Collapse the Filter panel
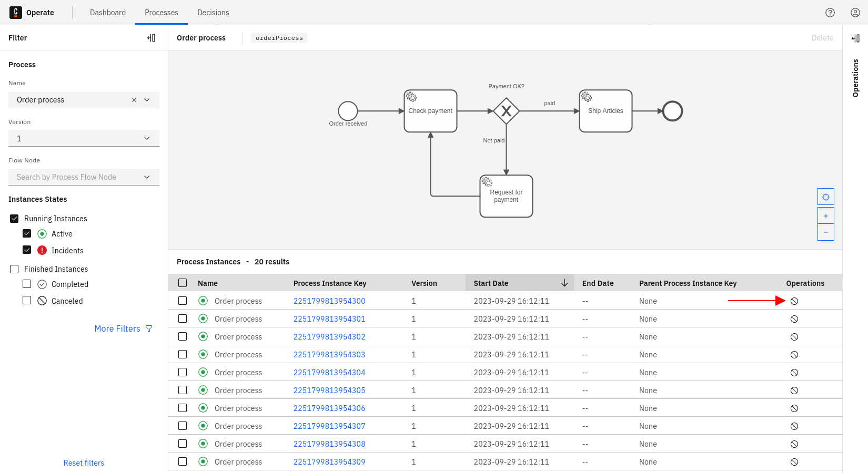 click(151, 37)
